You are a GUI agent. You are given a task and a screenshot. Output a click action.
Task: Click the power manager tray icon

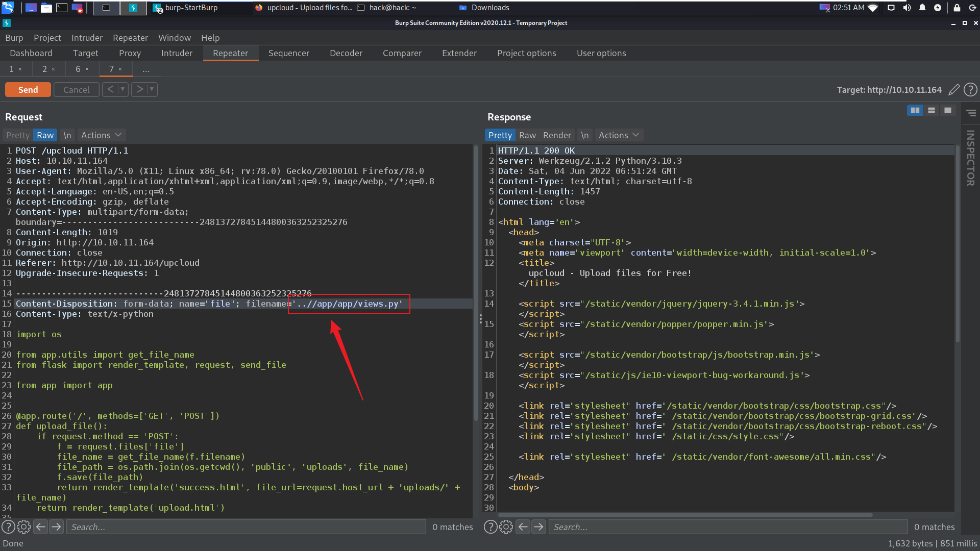[x=938, y=8]
